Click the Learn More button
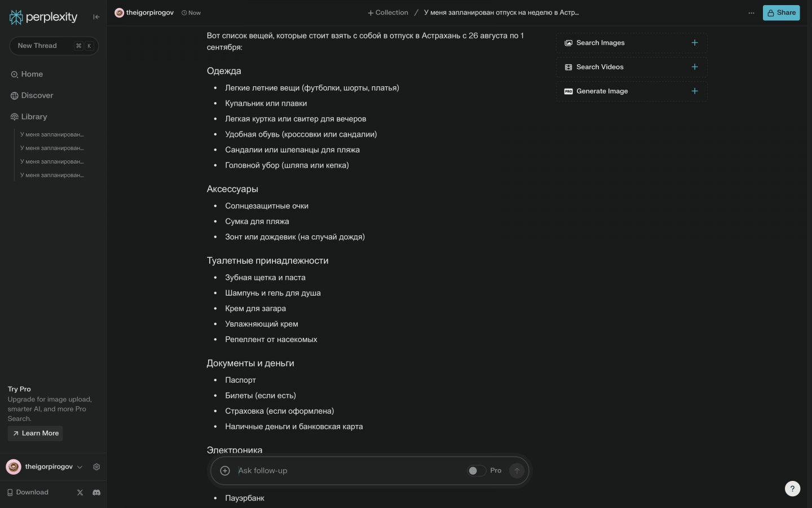 point(36,433)
